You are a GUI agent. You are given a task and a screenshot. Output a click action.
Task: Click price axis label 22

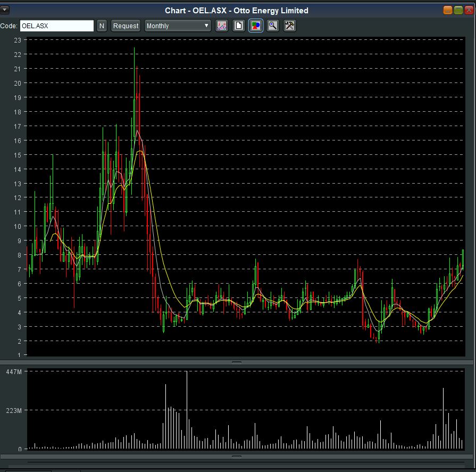click(18, 55)
